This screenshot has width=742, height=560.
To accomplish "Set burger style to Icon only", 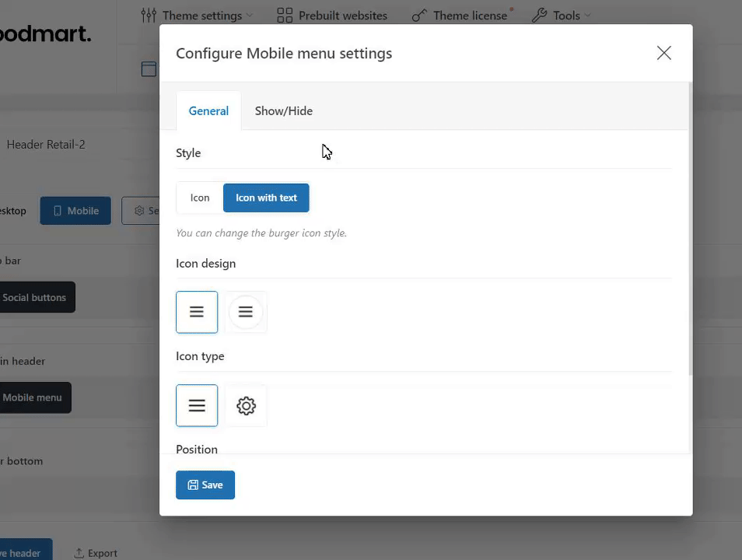I will tap(200, 198).
